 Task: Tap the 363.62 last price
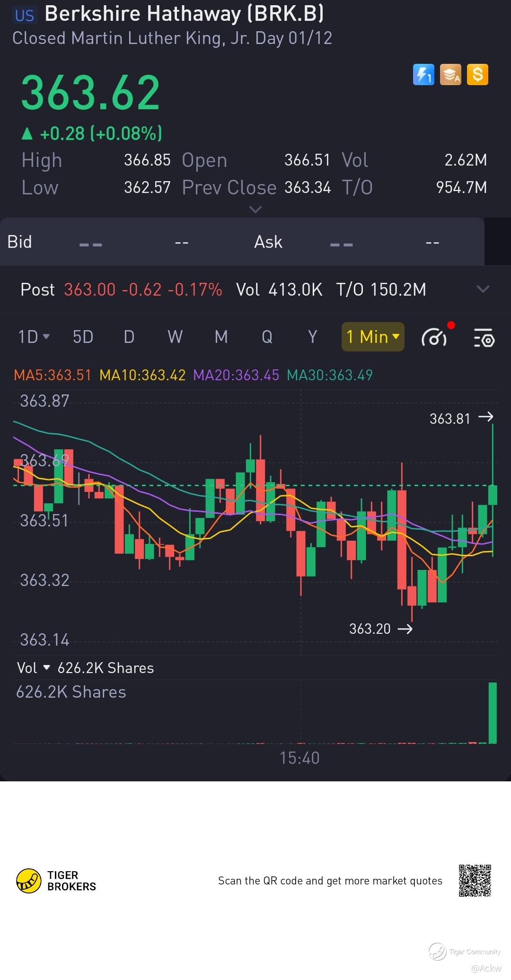pyautogui.click(x=90, y=93)
